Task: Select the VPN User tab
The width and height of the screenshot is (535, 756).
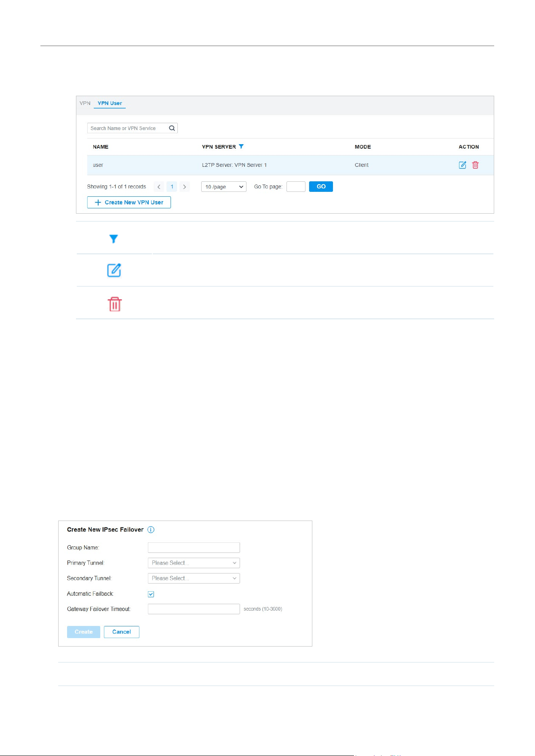Action: 110,103
